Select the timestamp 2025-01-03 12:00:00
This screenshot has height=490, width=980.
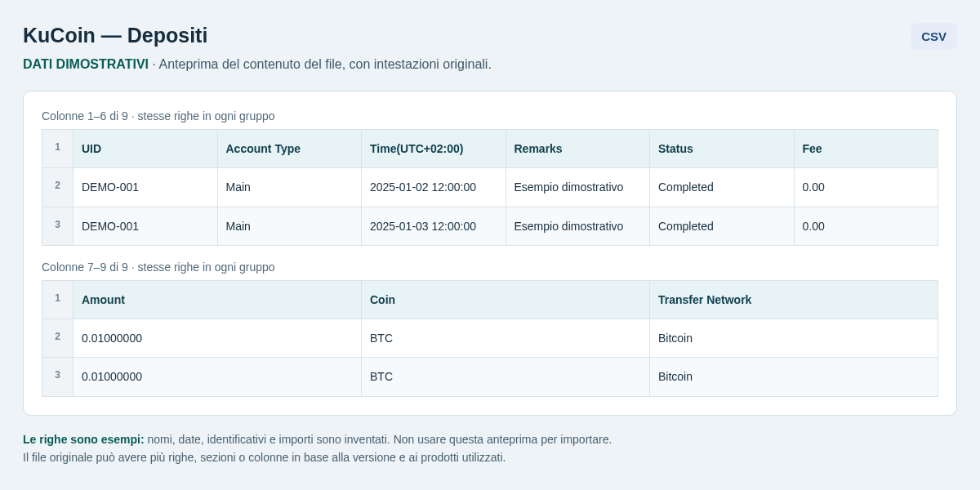[x=423, y=226]
